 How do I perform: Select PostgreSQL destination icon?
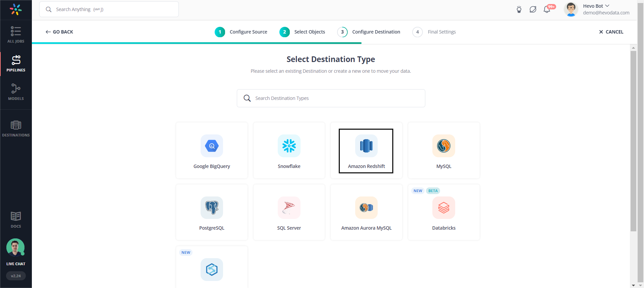pos(212,208)
